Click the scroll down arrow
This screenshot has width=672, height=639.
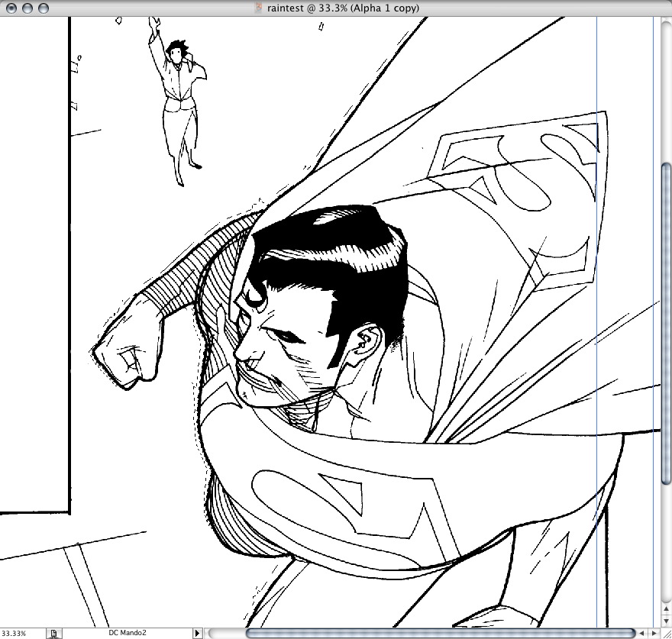[667, 621]
